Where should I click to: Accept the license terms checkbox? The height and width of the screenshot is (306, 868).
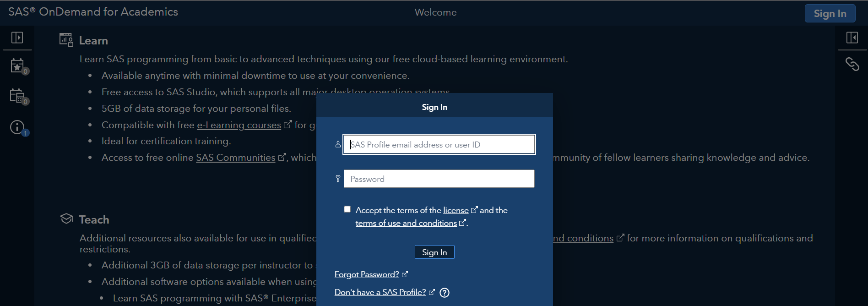347,209
